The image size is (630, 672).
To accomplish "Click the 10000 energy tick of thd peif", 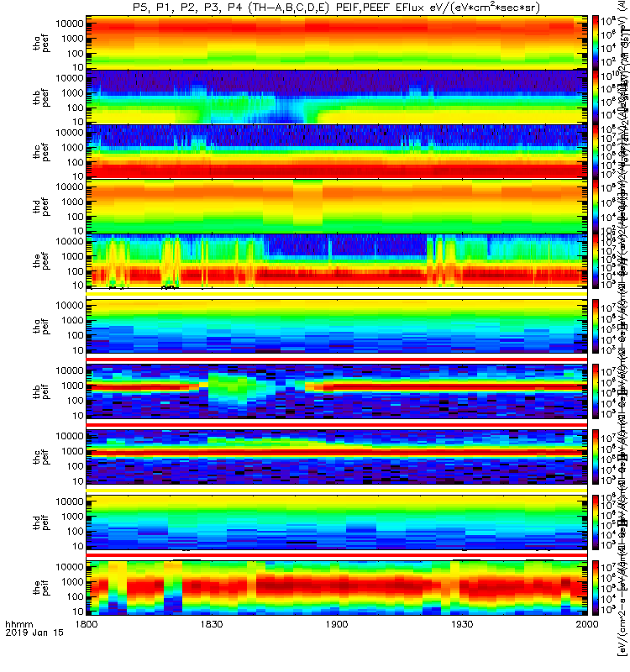I will click(x=70, y=501).
